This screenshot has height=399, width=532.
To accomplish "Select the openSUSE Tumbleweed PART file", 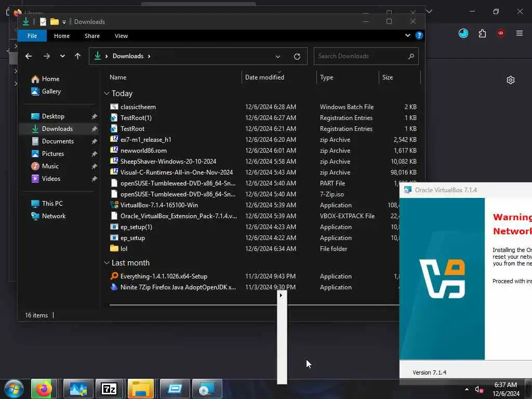I will [178, 183].
